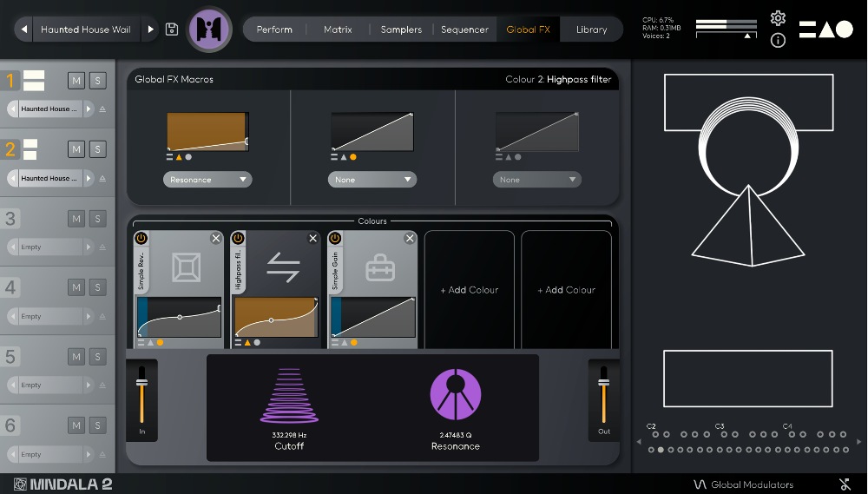Remove the Highpass filter colour with X

point(313,238)
